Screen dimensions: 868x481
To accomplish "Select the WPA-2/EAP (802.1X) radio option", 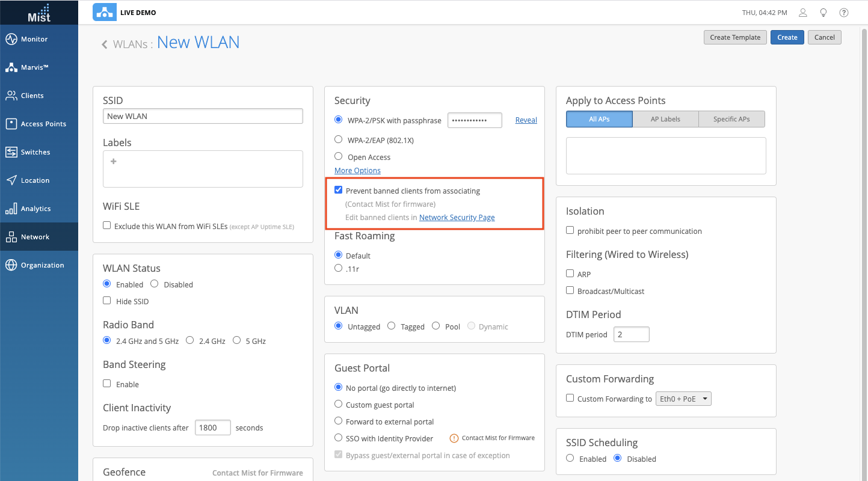I will point(339,139).
